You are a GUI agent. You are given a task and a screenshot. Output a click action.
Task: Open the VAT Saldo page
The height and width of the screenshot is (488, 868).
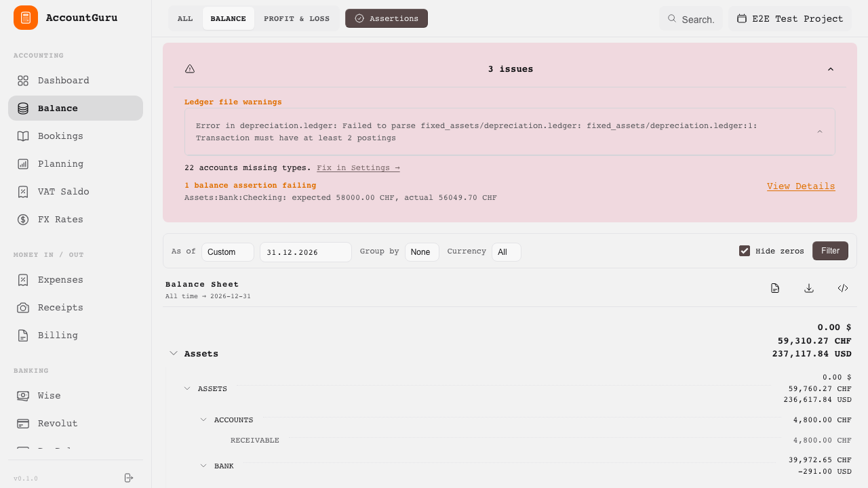point(63,192)
